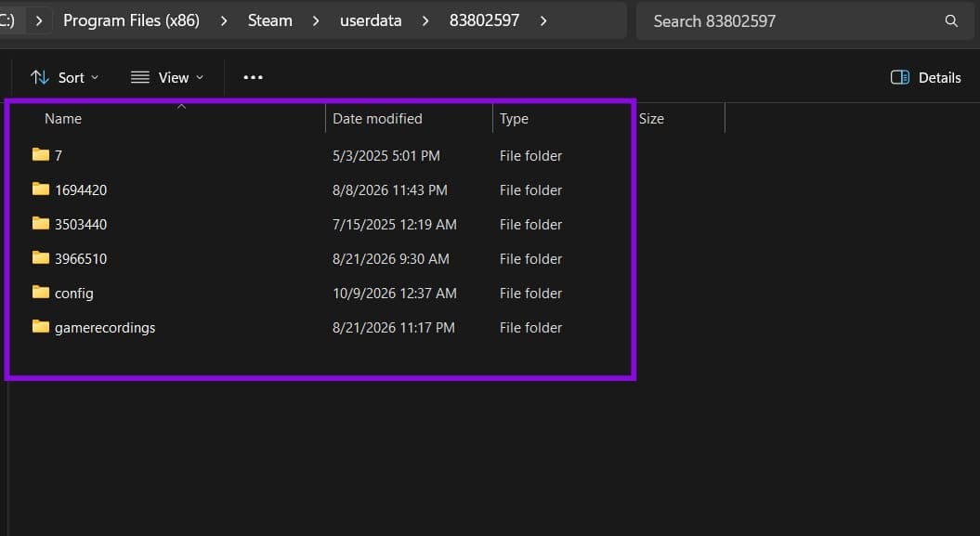Sort by Size column header

pyautogui.click(x=651, y=119)
